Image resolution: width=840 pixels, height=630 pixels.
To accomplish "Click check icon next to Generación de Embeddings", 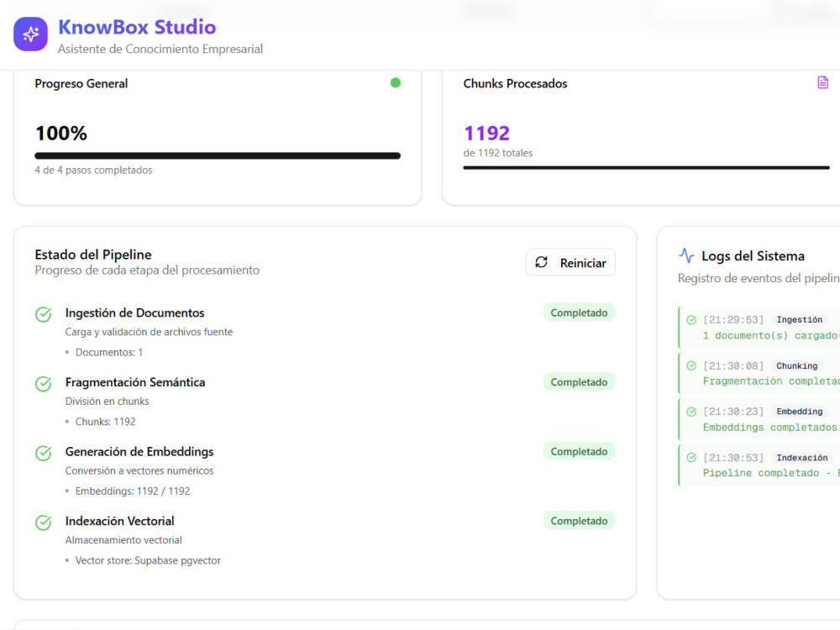I will 44,454.
